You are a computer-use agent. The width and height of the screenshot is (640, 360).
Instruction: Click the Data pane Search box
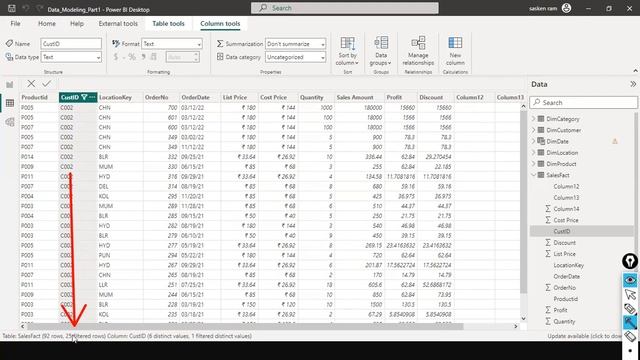[x=583, y=102]
